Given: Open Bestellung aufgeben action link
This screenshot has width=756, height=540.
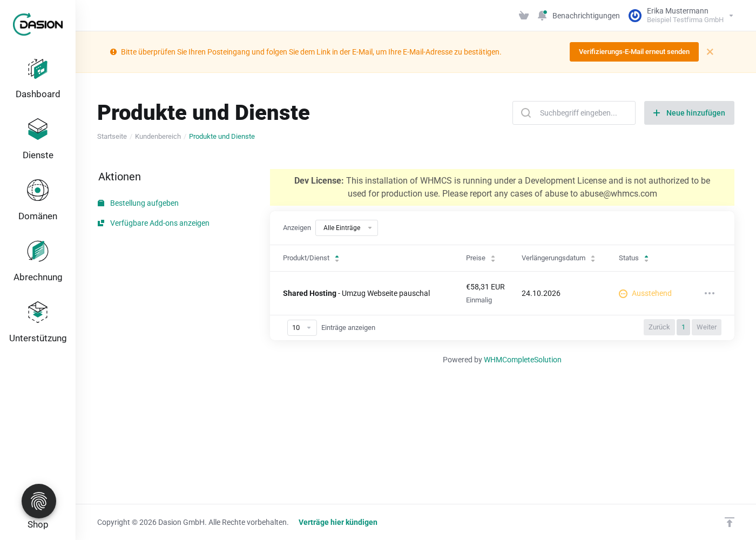Looking at the screenshot, I should (144, 203).
